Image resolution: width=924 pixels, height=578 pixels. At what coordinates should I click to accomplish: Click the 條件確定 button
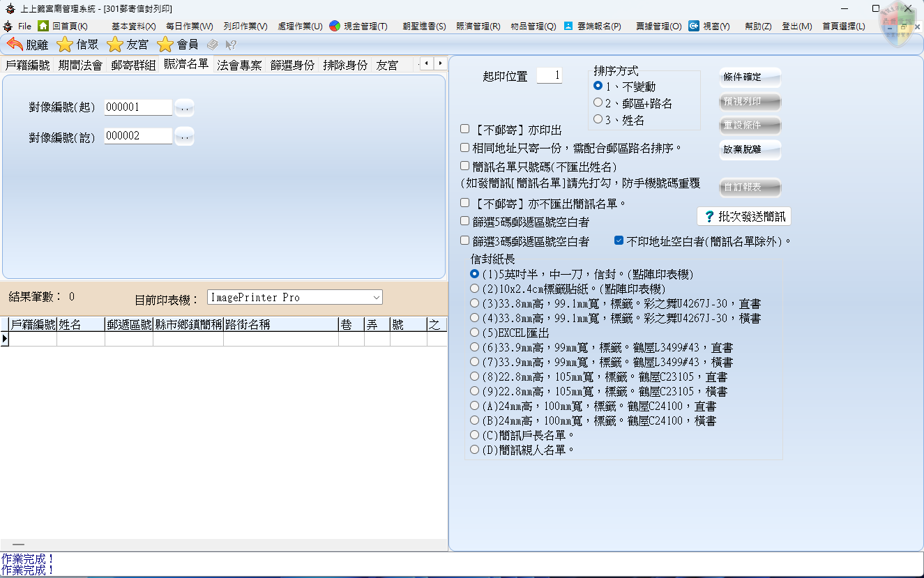tap(750, 77)
